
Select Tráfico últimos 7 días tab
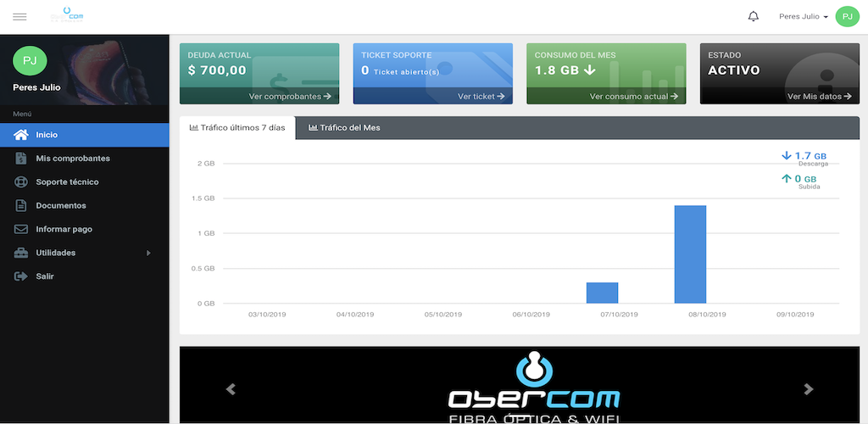237,128
